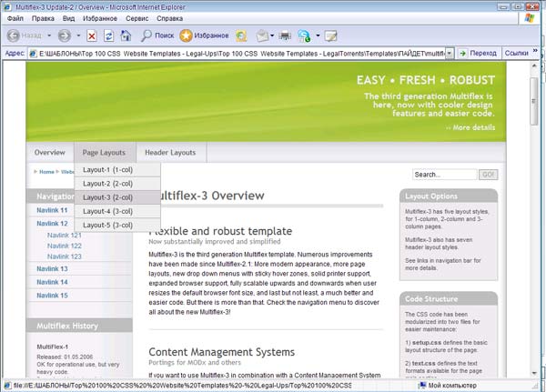
Task: Click the Мой компьютер zone icon
Action: pos(422,385)
